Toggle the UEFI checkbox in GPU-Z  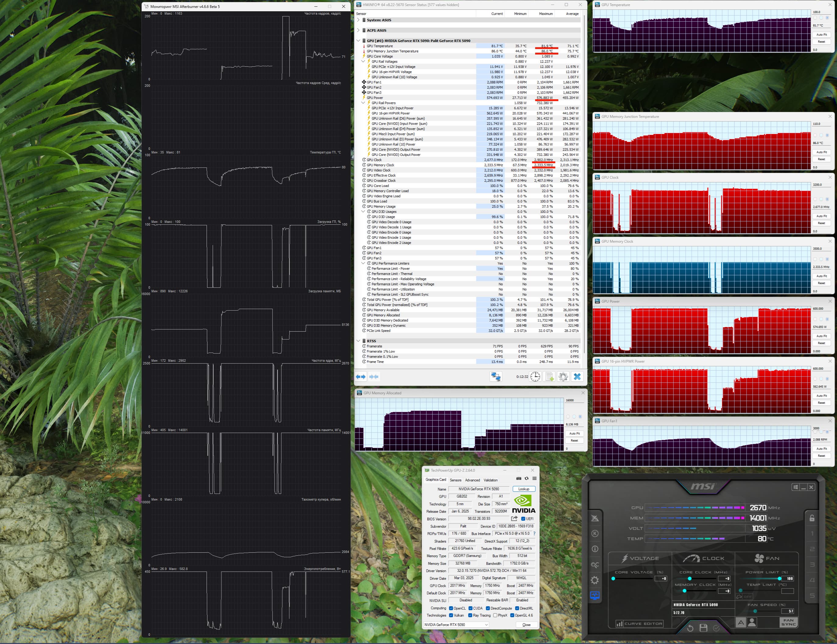[523, 519]
